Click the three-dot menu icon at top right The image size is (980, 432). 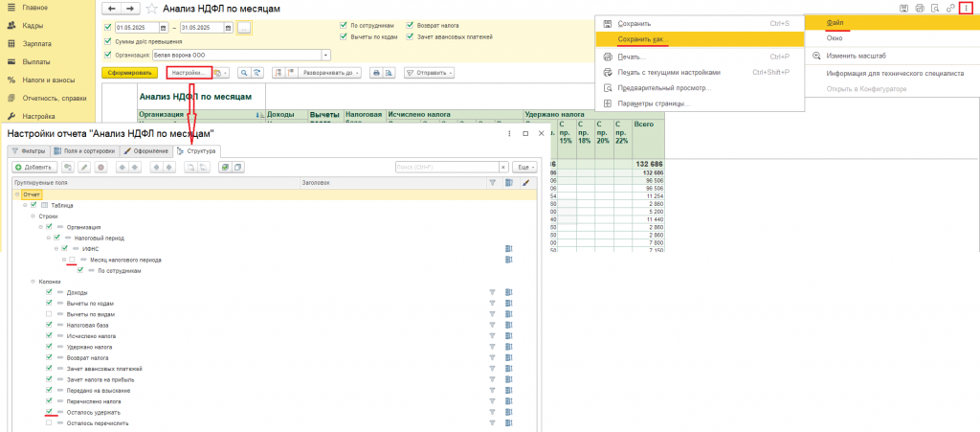(x=965, y=8)
